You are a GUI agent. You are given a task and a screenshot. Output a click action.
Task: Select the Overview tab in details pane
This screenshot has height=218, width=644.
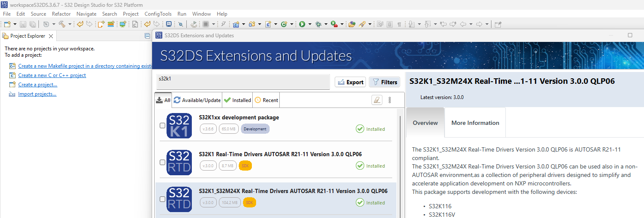pyautogui.click(x=425, y=123)
